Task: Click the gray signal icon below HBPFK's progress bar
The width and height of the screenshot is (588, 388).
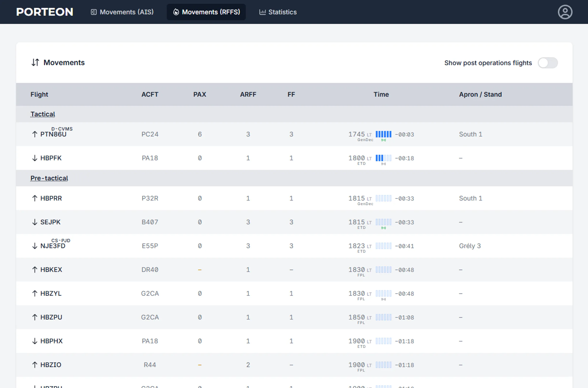Action: (383, 164)
